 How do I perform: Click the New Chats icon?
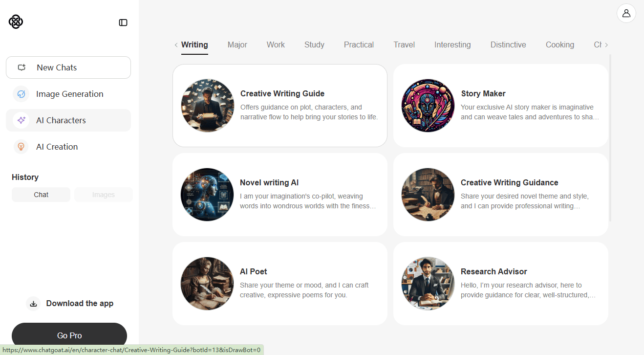21,67
